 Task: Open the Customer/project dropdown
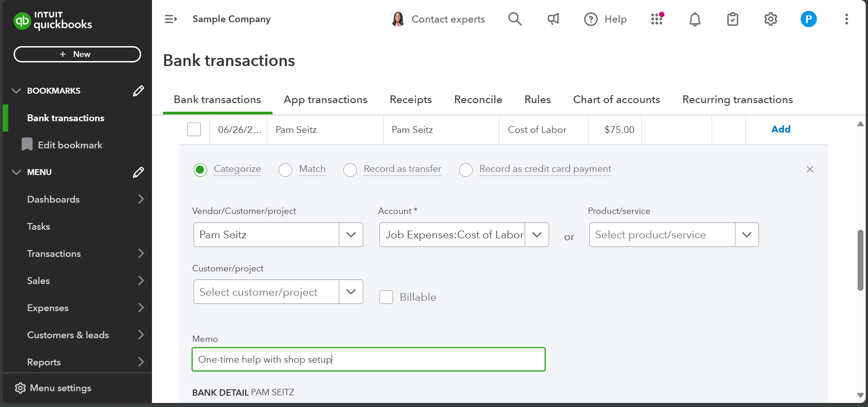[x=351, y=292]
